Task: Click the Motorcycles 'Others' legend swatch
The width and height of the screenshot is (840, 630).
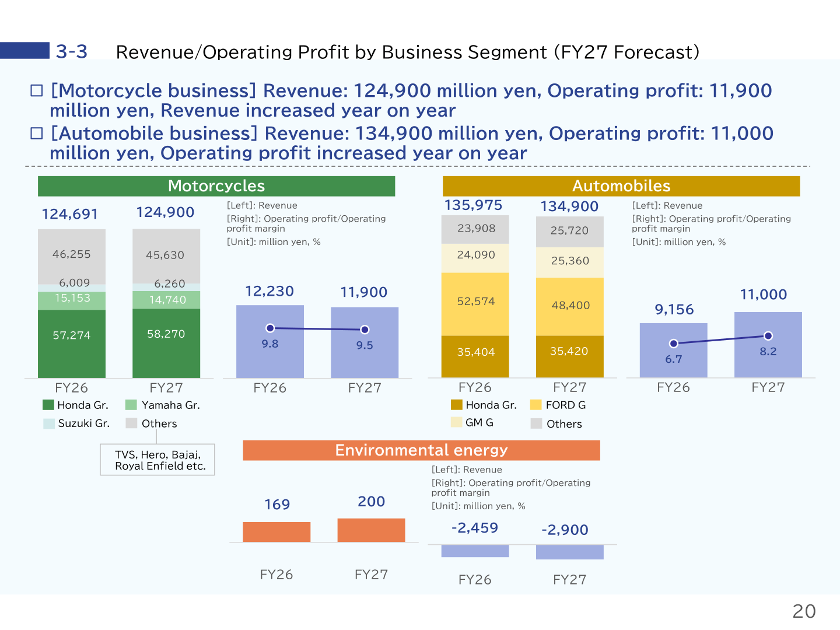Action: [131, 423]
